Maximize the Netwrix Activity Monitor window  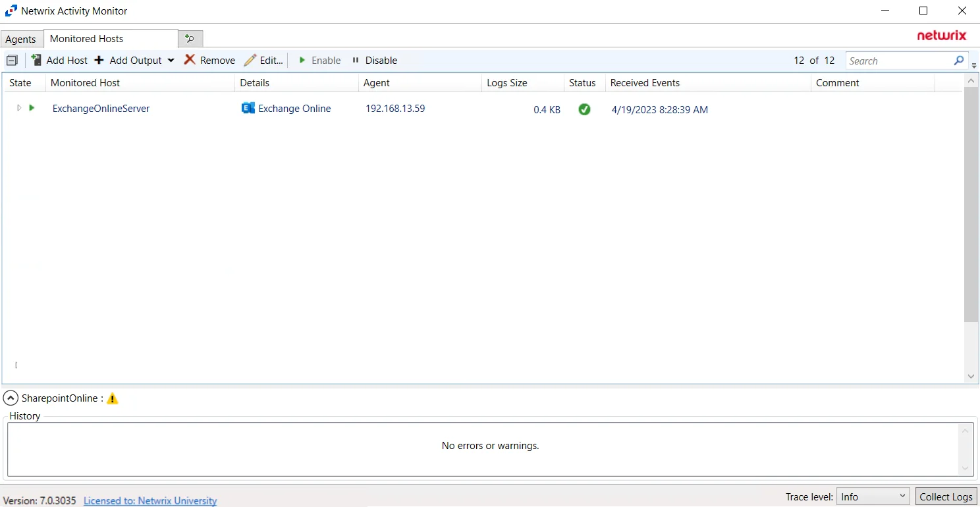click(x=923, y=11)
